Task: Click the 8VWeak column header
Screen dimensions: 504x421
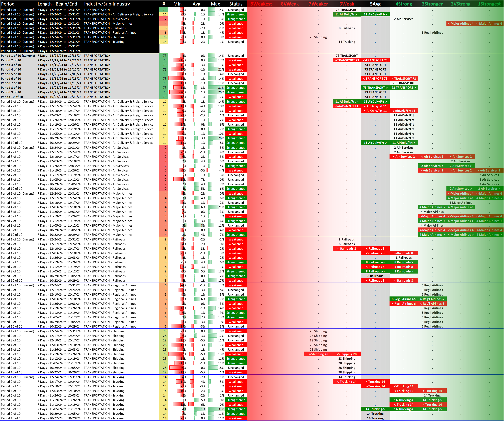Action: 290,4
